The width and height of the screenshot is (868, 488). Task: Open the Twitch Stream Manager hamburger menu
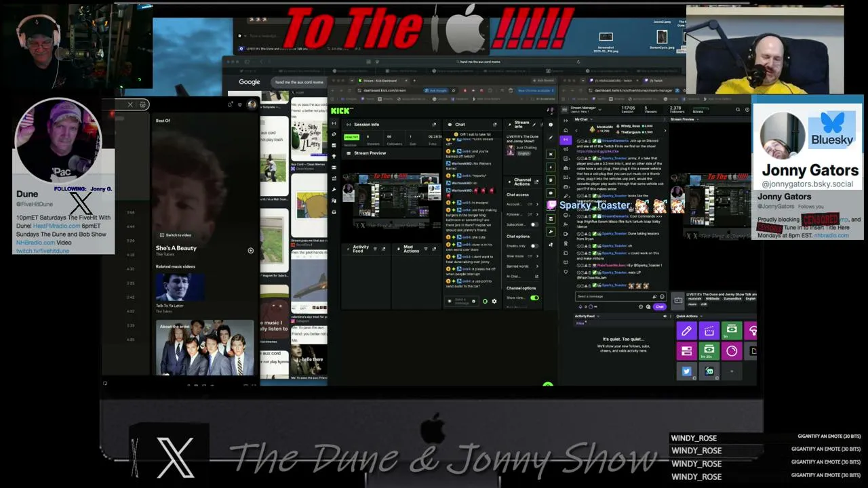click(x=565, y=108)
